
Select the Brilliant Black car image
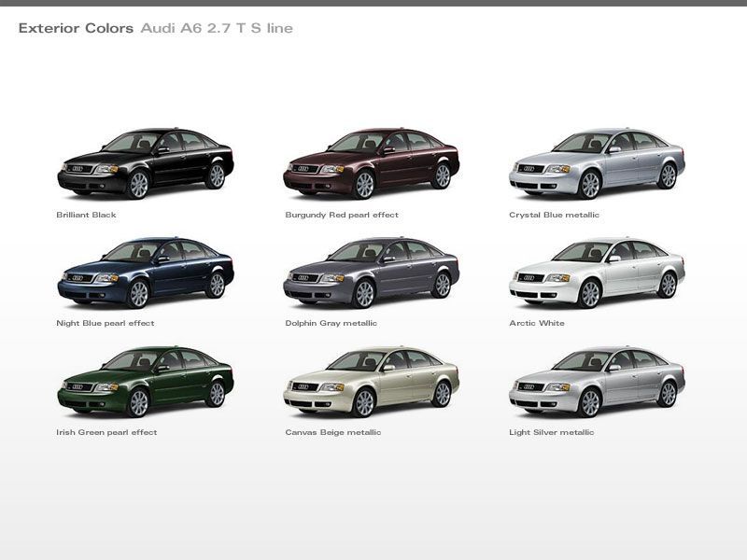[145, 164]
